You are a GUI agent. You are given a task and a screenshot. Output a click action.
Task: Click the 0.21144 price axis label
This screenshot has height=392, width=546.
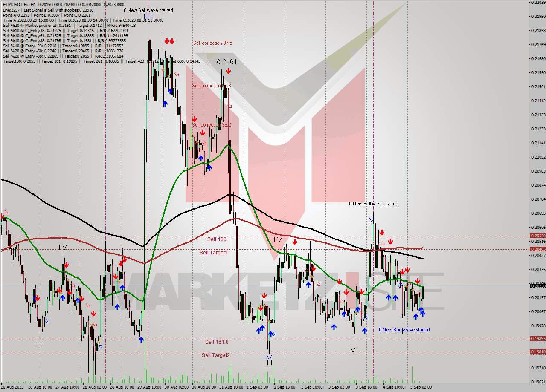point(539,143)
